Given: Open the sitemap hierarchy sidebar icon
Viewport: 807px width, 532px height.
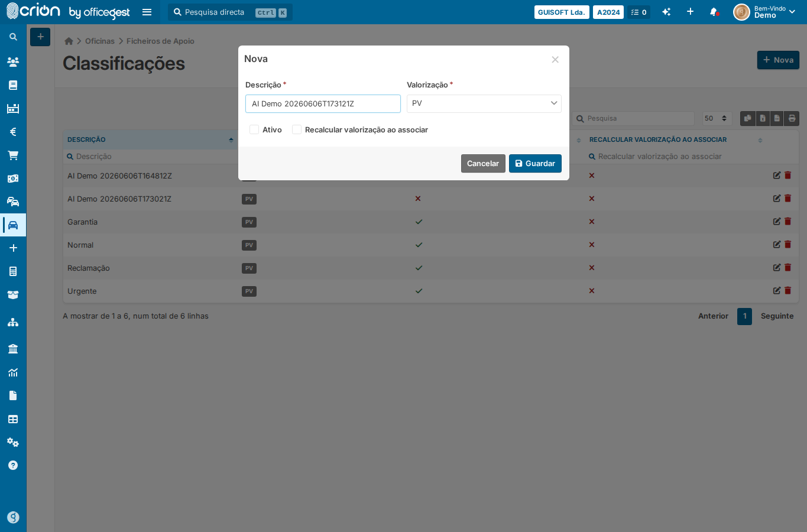Looking at the screenshot, I should pos(13,322).
